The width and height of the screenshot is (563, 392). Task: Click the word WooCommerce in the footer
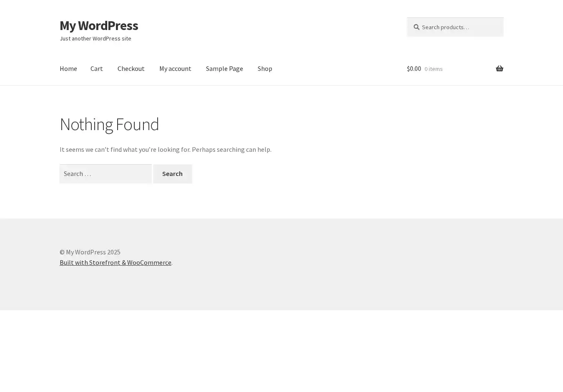tap(149, 262)
